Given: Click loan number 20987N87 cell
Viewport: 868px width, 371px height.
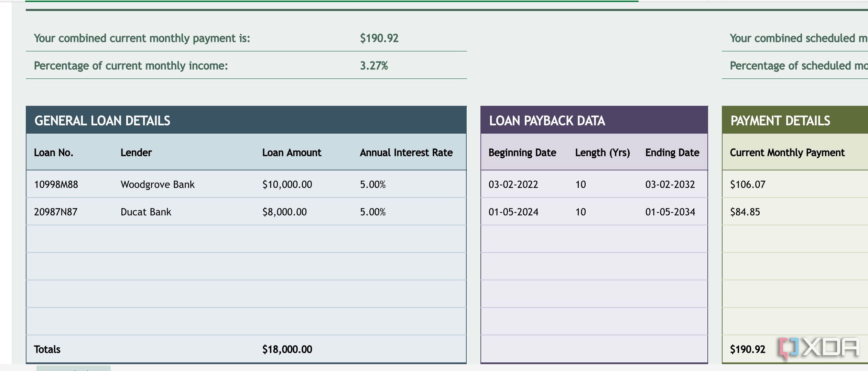Looking at the screenshot, I should click(56, 212).
